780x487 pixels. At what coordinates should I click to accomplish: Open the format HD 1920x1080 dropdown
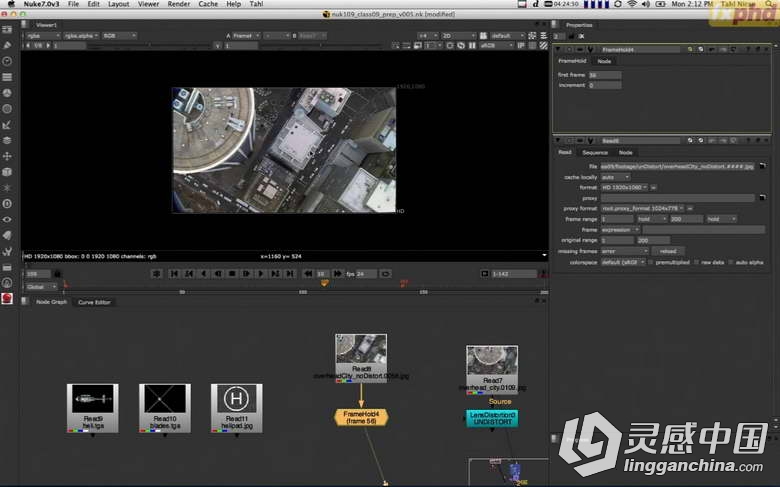pos(624,188)
